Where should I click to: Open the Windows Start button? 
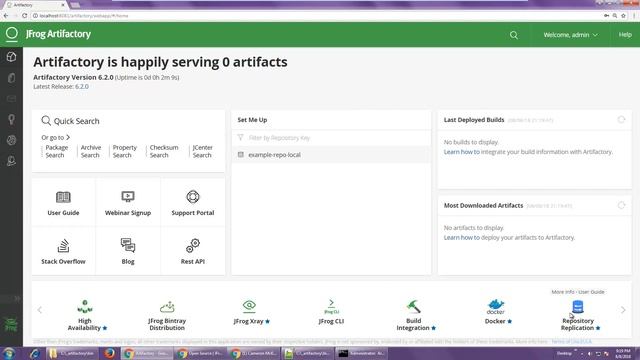tap(9, 353)
